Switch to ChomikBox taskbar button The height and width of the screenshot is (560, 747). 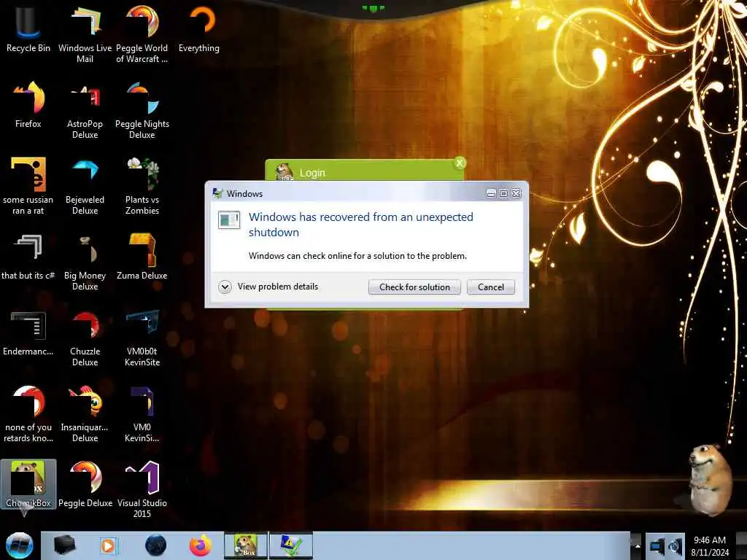246,545
